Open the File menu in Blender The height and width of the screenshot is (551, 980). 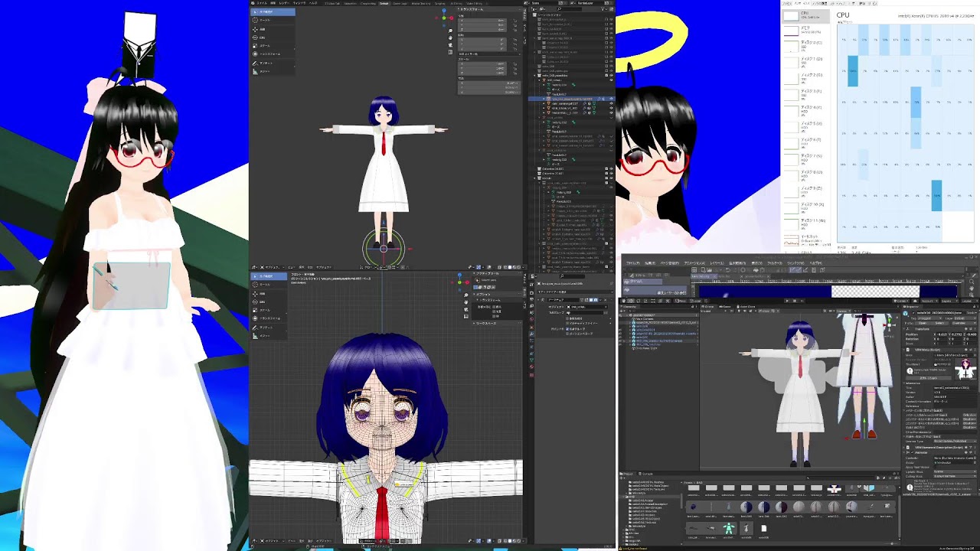pyautogui.click(x=263, y=3)
